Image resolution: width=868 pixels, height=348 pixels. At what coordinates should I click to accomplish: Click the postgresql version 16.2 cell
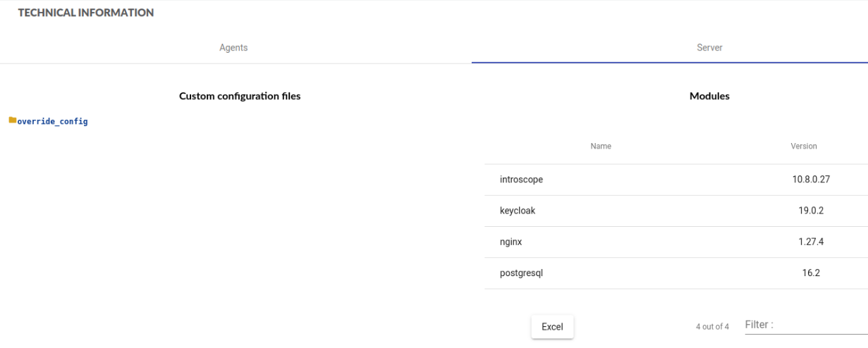pos(811,273)
